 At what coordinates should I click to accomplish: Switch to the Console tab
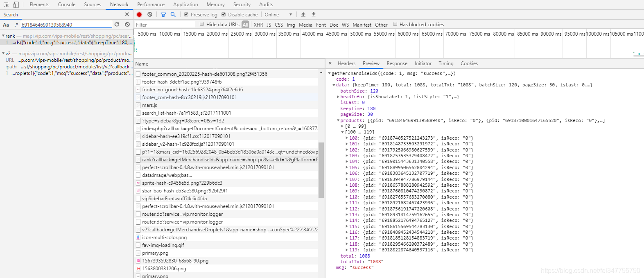[x=67, y=5]
